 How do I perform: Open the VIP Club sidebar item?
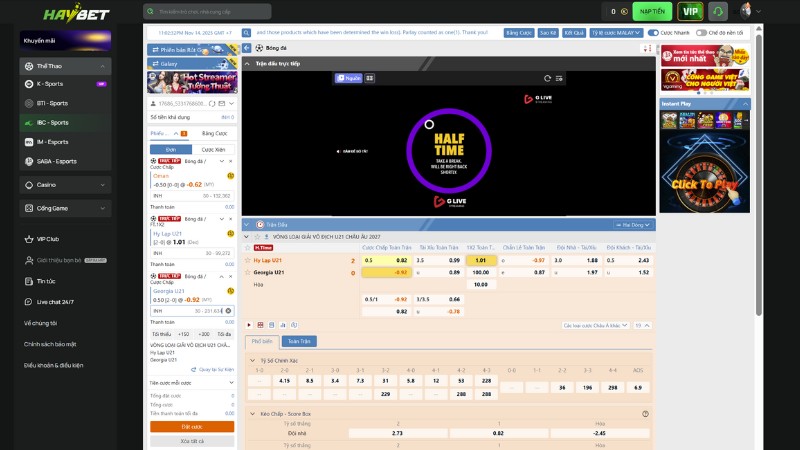[x=48, y=239]
